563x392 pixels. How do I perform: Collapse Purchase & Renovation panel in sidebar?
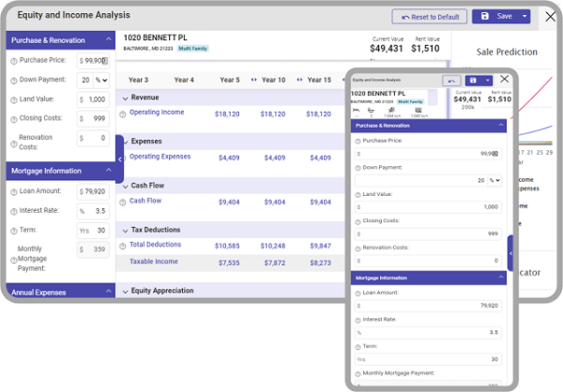[x=108, y=40]
